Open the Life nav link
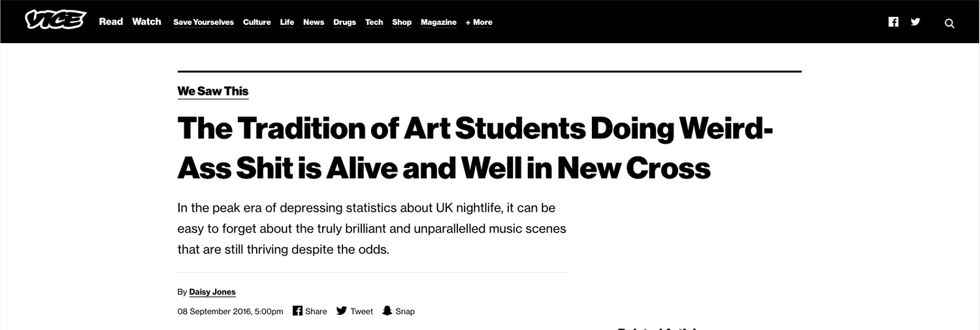Viewport: 980px width, 330px height. (287, 22)
